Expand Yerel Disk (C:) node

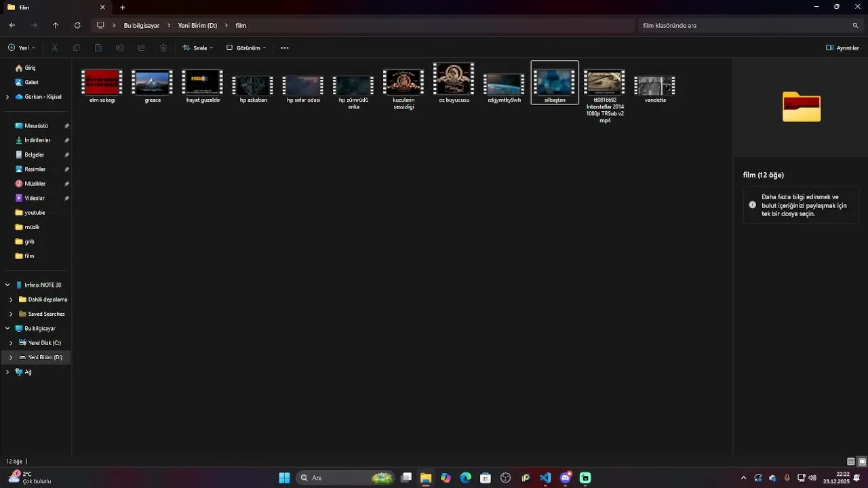click(11, 343)
